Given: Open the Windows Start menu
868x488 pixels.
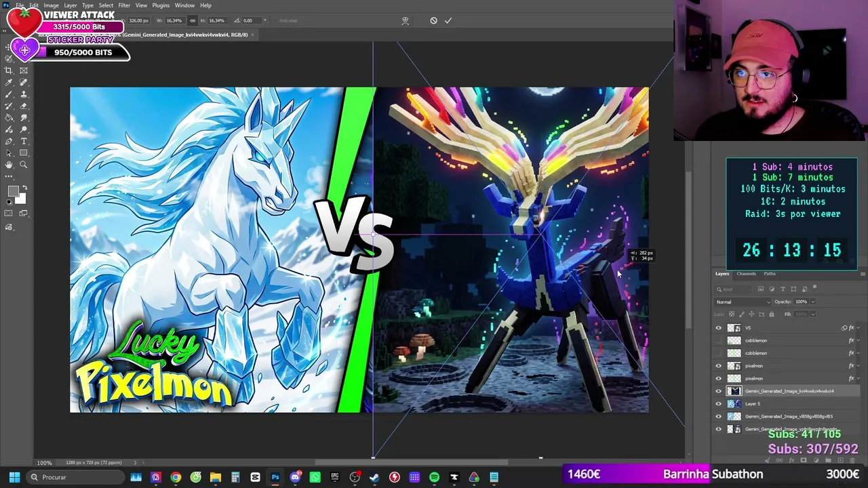Looking at the screenshot, I should click(14, 477).
